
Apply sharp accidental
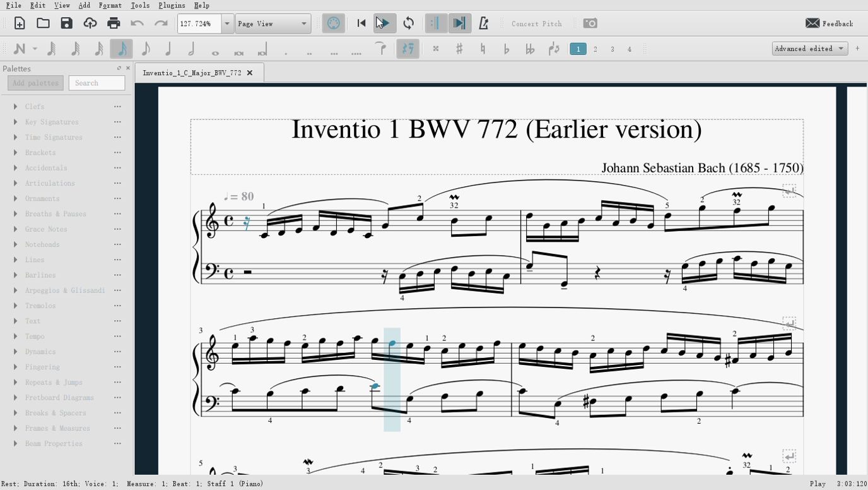pos(459,49)
